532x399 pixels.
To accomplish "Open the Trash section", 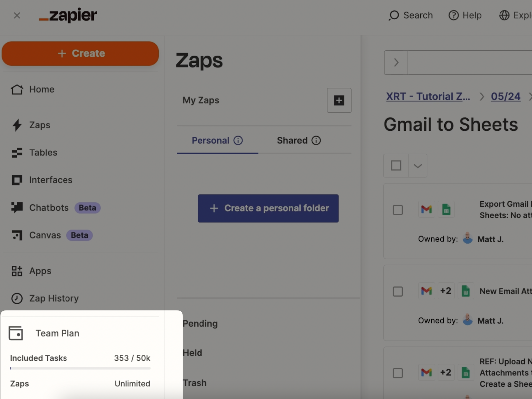I will click(x=195, y=383).
